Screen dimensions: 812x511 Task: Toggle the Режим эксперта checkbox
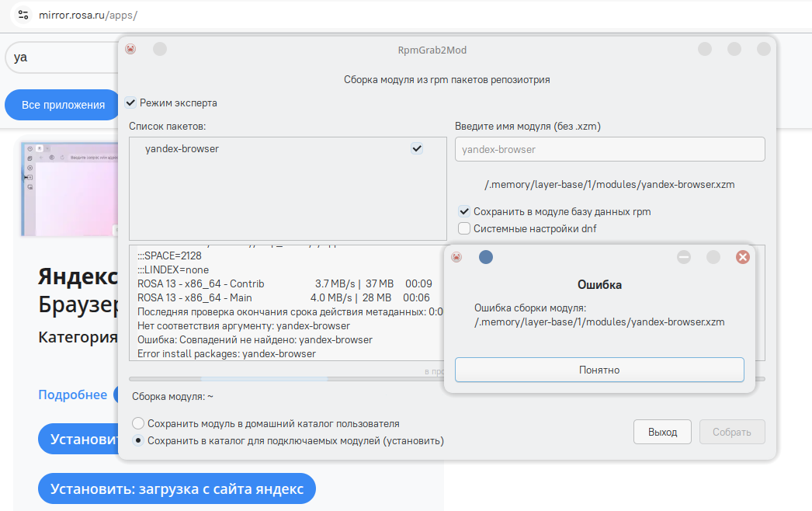point(130,103)
